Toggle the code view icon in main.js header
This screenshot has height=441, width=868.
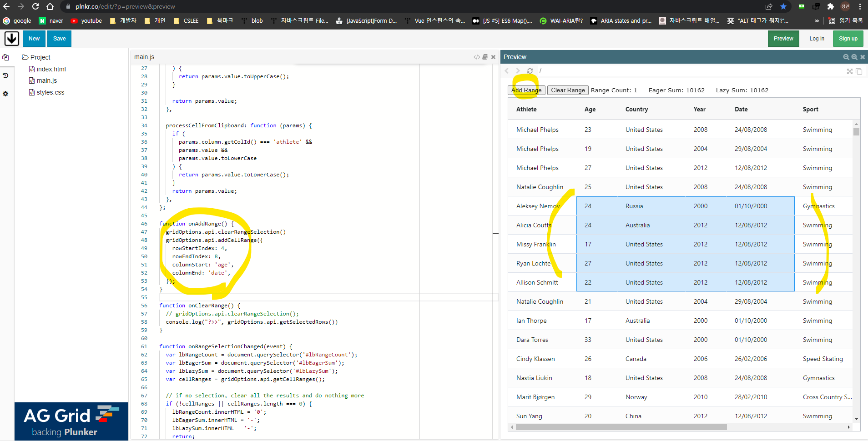(x=476, y=57)
